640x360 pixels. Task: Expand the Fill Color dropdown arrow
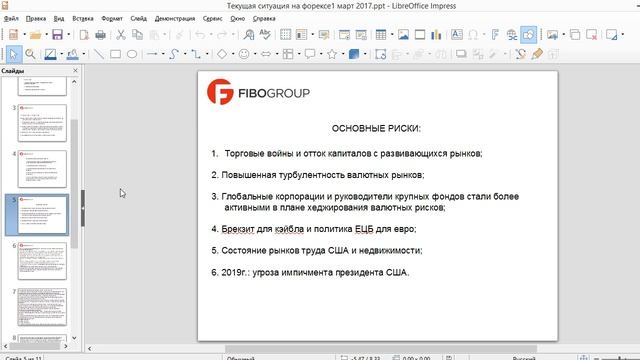84,54
